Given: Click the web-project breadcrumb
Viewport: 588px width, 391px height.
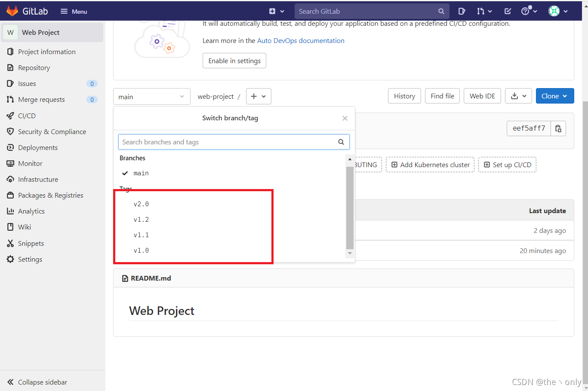Looking at the screenshot, I should pyautogui.click(x=215, y=97).
